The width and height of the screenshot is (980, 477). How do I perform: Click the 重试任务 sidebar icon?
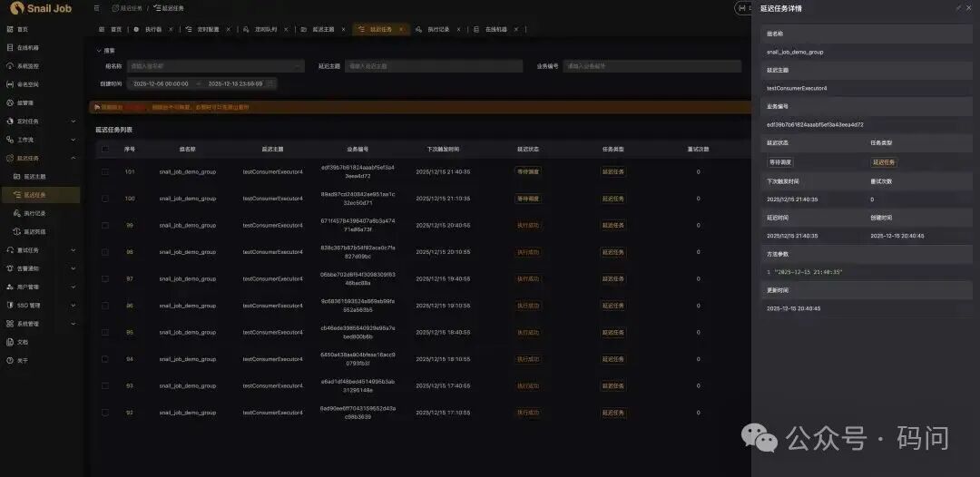click(x=9, y=250)
